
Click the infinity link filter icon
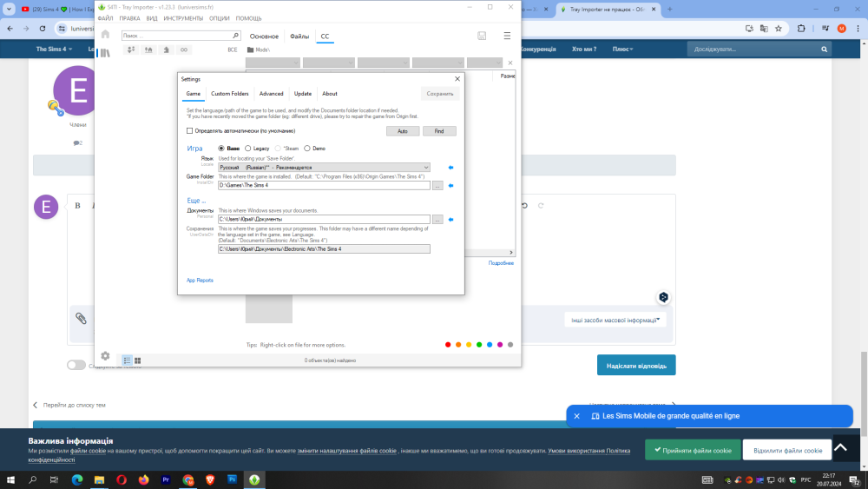point(183,50)
